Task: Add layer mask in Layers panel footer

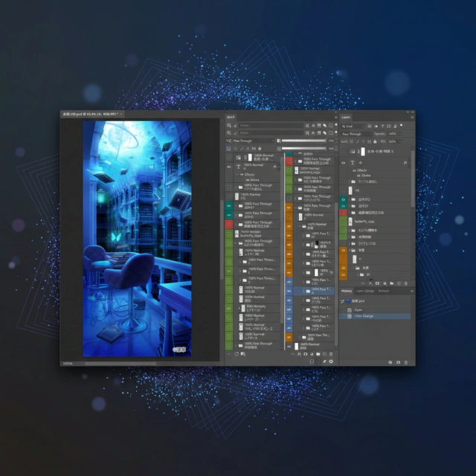Action: click(x=377, y=283)
